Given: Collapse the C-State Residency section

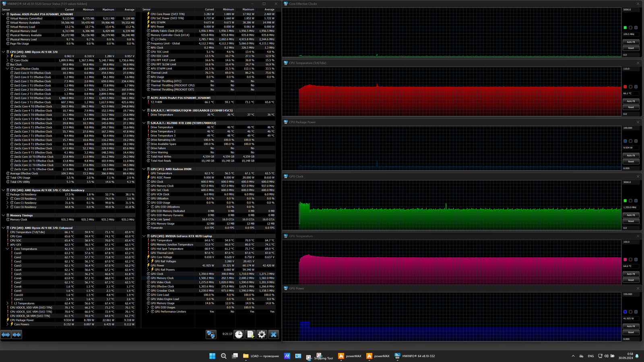Looking at the screenshot, I should tap(3, 190).
